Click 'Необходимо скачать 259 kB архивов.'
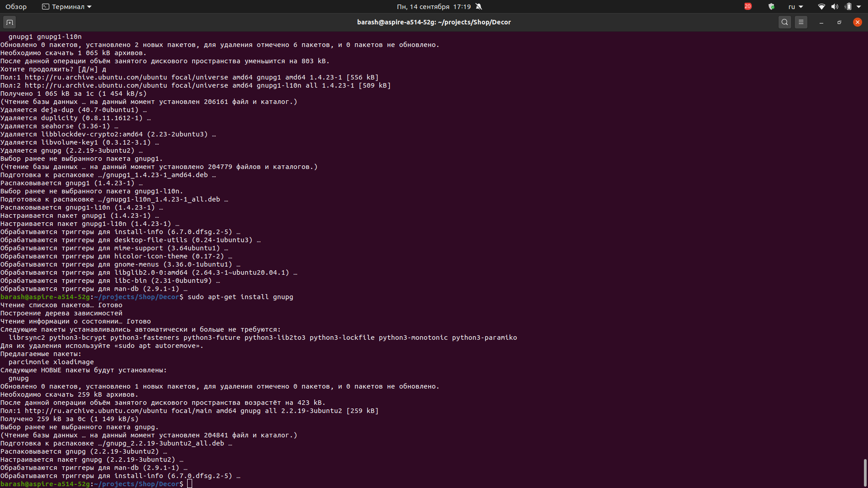This screenshot has height=488, width=868. click(69, 394)
